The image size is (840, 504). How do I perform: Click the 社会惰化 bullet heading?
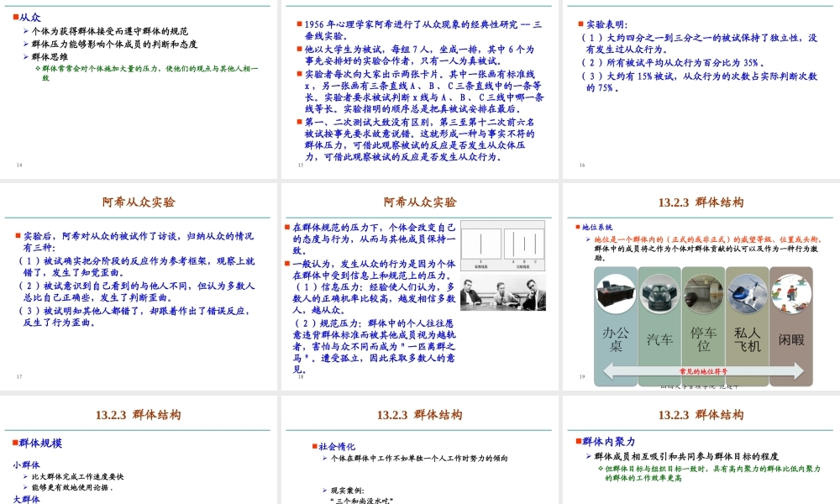point(337,446)
